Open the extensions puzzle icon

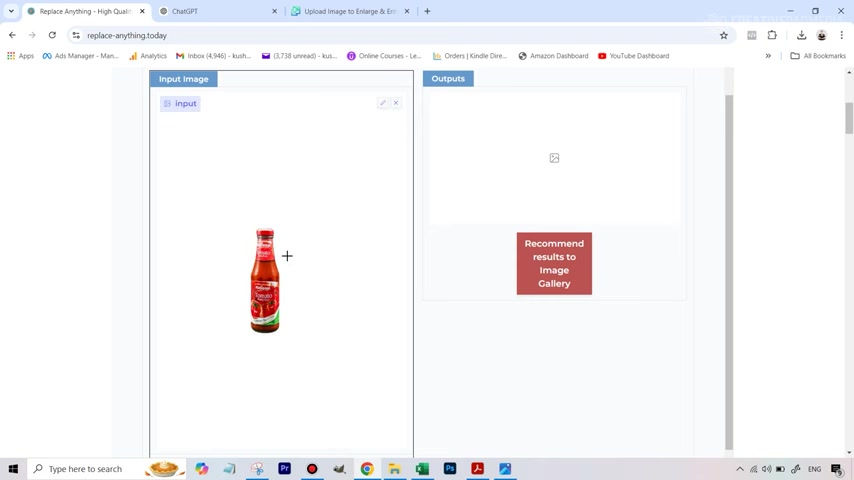pyautogui.click(x=772, y=35)
